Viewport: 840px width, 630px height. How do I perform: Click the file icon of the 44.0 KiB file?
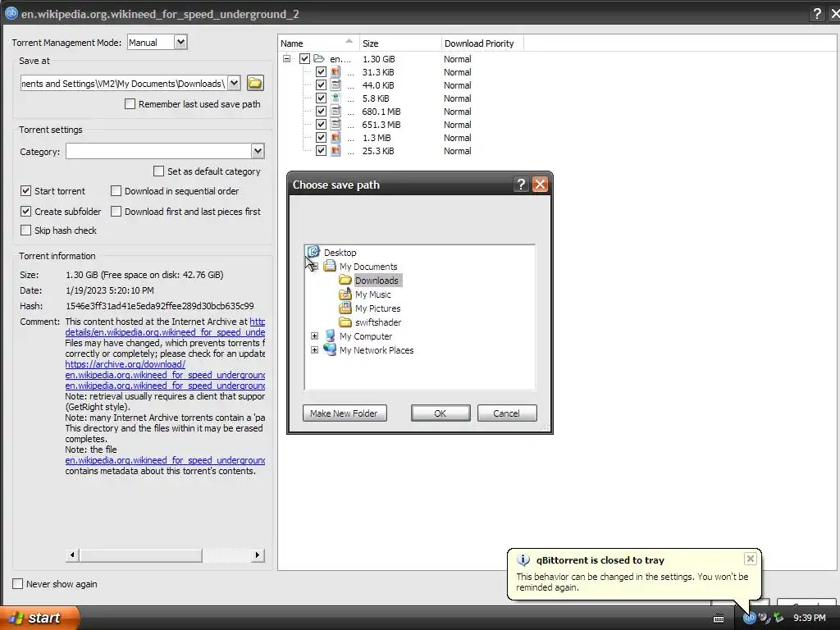pyautogui.click(x=336, y=85)
